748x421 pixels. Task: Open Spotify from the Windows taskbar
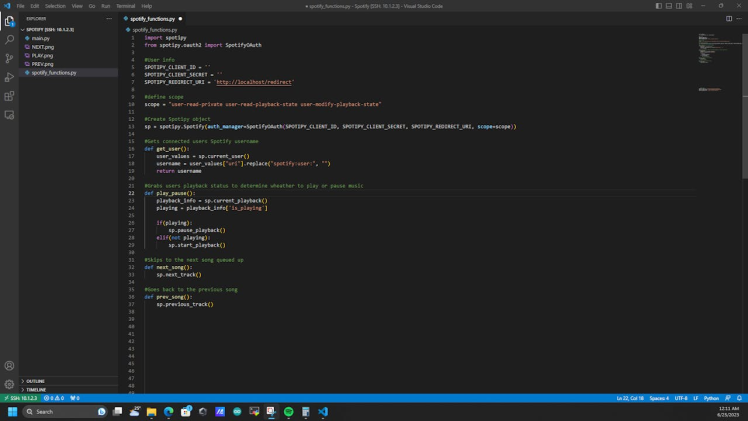(288, 411)
